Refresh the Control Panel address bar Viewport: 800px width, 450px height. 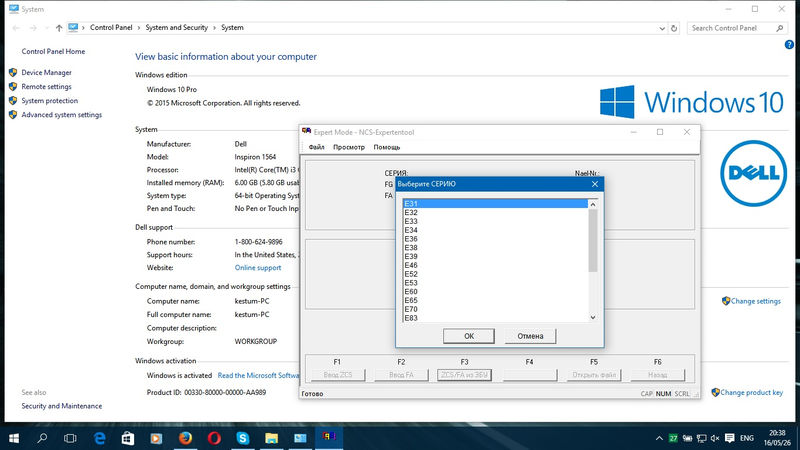click(676, 28)
